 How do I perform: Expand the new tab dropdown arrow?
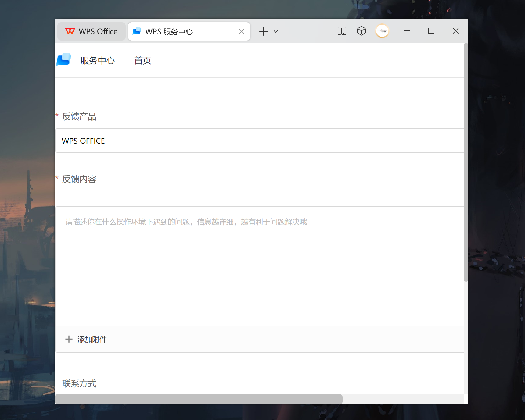[276, 31]
